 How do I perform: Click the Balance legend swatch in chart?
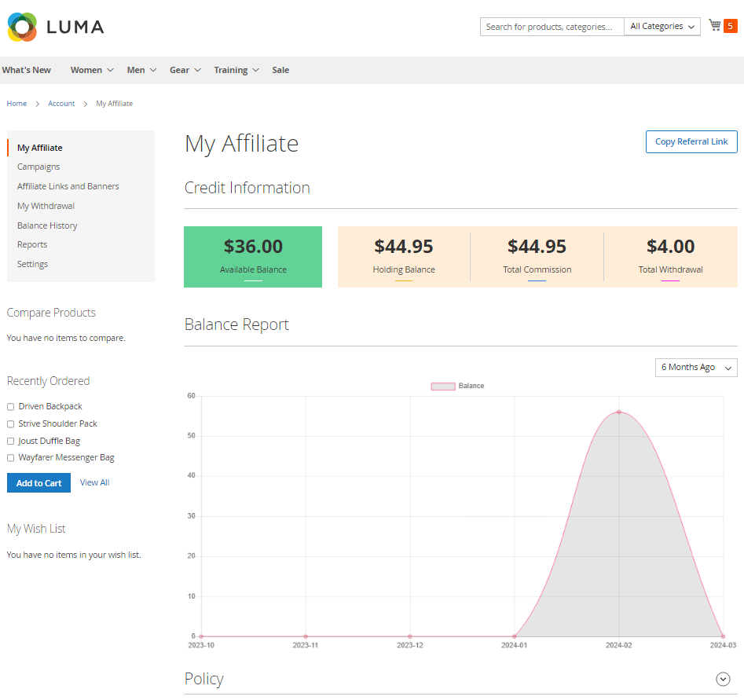click(443, 387)
